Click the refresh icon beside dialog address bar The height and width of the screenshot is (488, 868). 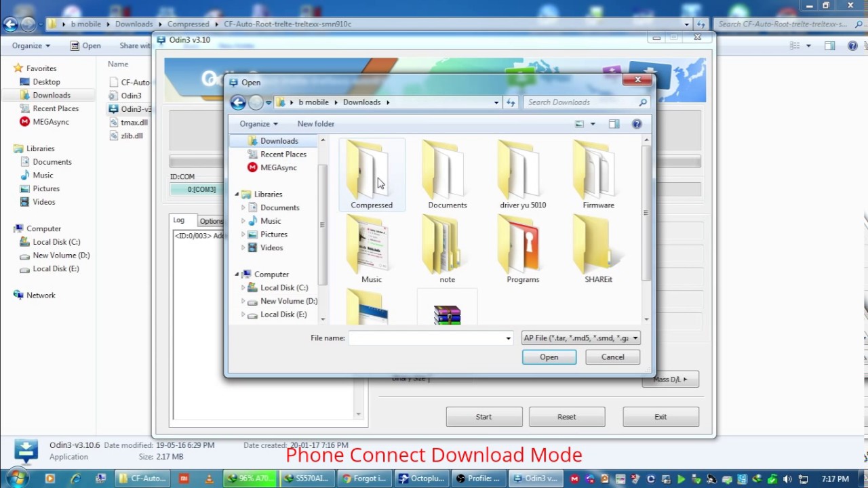[x=511, y=102]
